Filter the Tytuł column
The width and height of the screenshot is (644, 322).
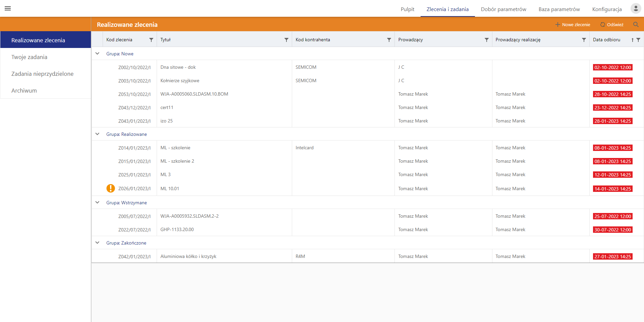(286, 40)
